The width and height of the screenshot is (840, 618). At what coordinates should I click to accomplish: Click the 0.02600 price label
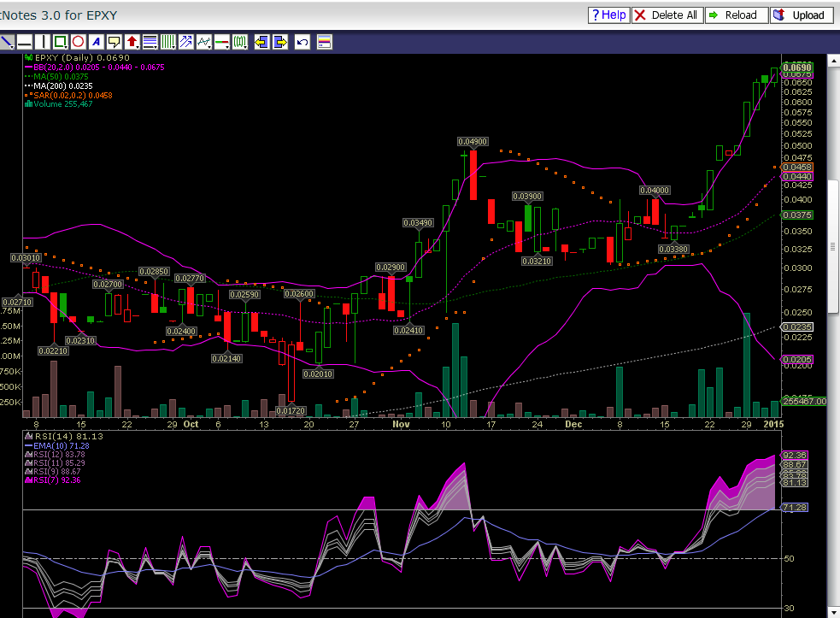(299, 294)
